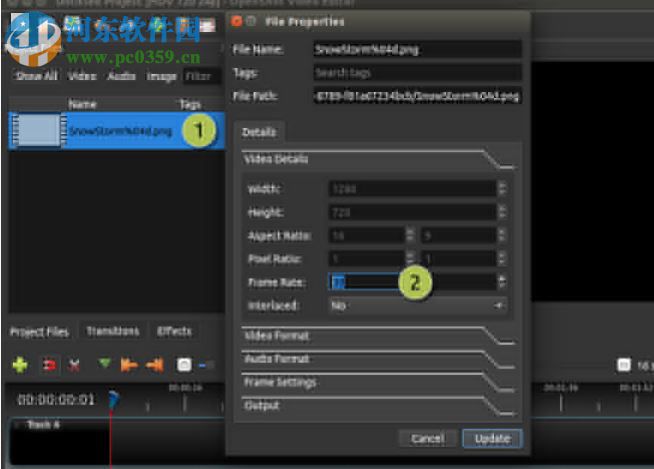Click the 00:00:00:01 timecode display
Screen dimensions: 654x469
click(x=56, y=400)
